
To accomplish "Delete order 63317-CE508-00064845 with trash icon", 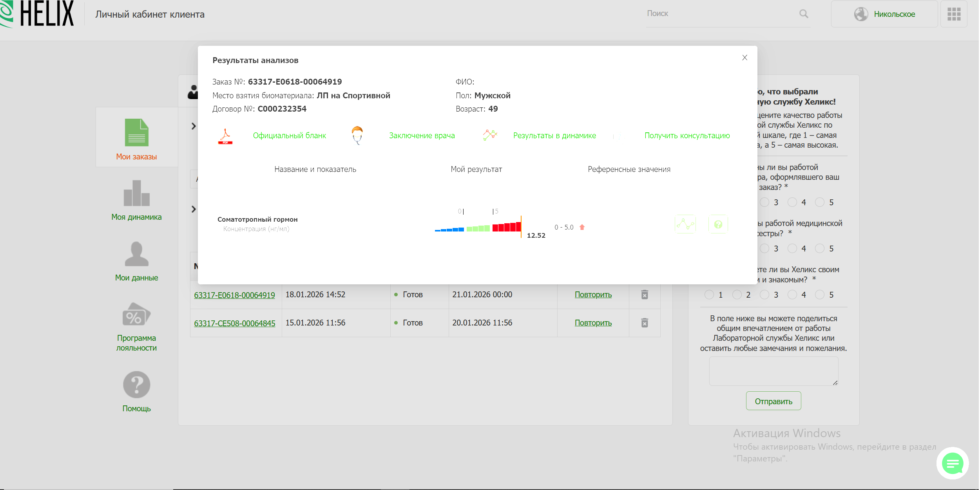I will [x=645, y=323].
